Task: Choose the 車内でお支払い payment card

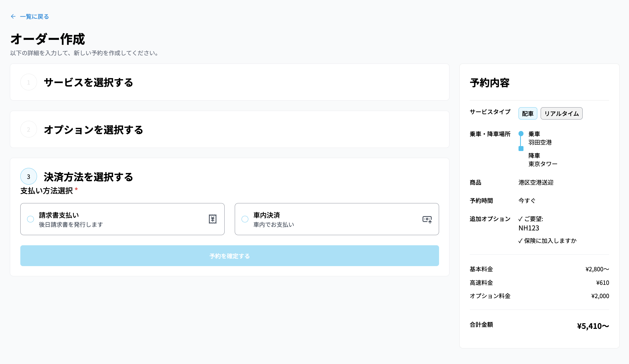Action: point(336,219)
